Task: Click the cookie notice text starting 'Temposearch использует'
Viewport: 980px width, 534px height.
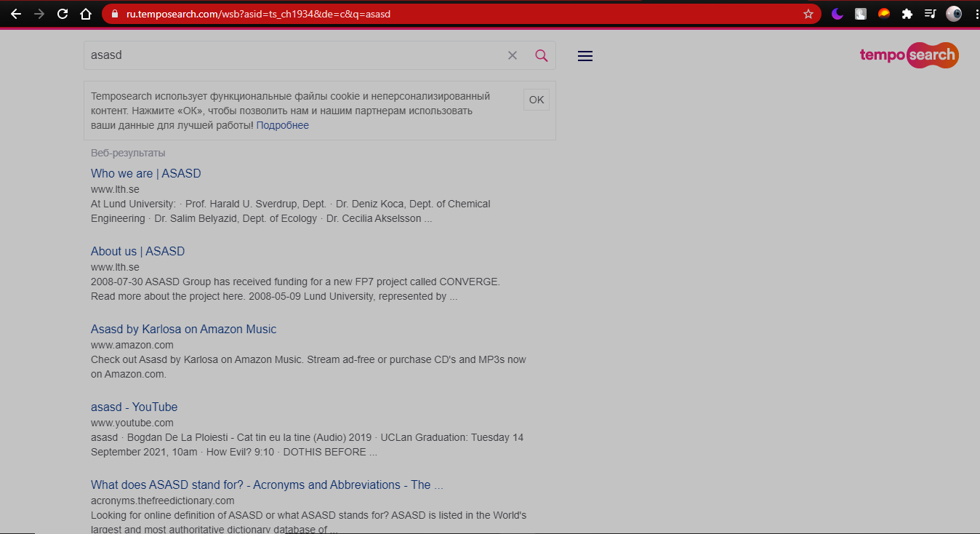Action: tap(291, 111)
